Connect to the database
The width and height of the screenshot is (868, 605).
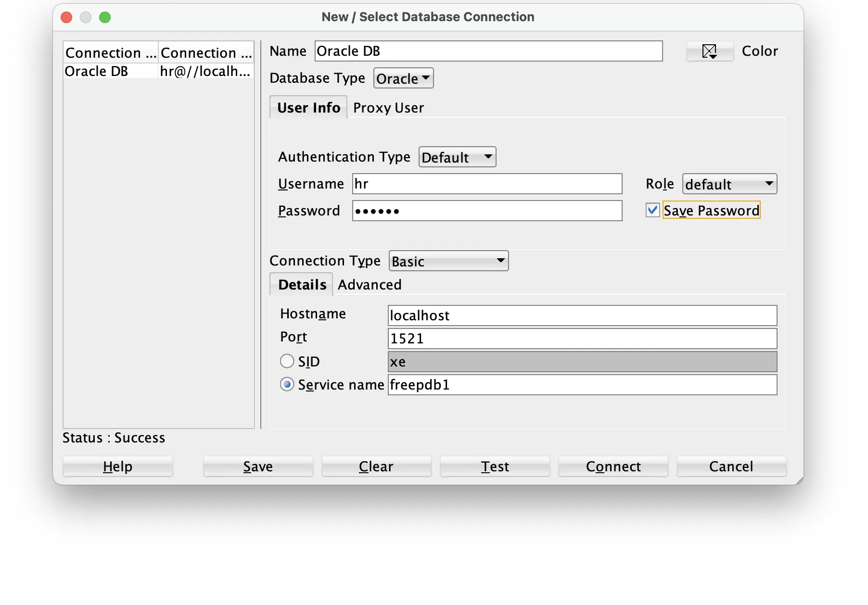tap(613, 466)
